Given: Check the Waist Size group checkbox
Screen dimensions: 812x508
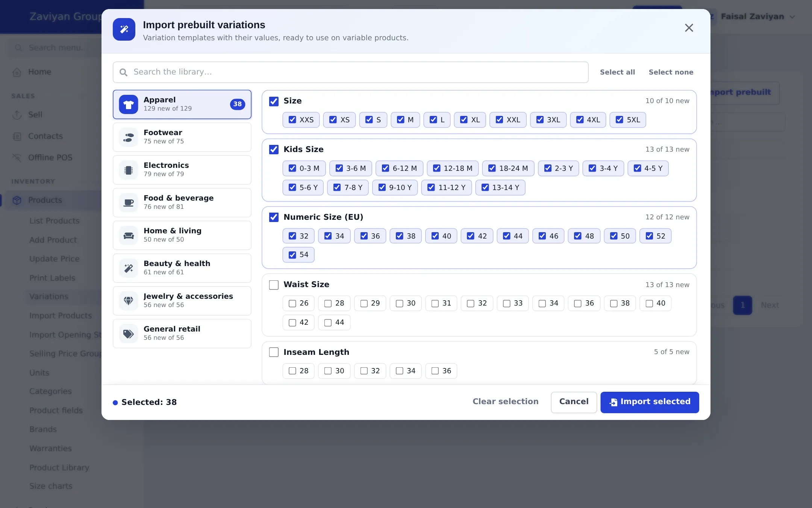Looking at the screenshot, I should 274,285.
